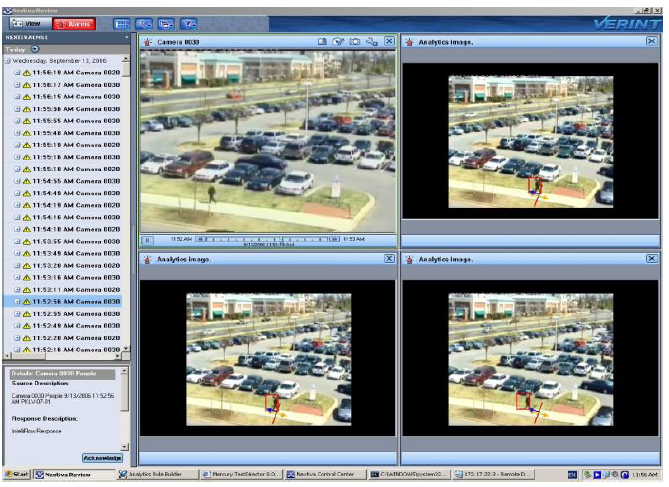This screenshot has width=669, height=487.
Task: Select alarm 11:53:16 AM Camera 0030
Action: (76, 277)
